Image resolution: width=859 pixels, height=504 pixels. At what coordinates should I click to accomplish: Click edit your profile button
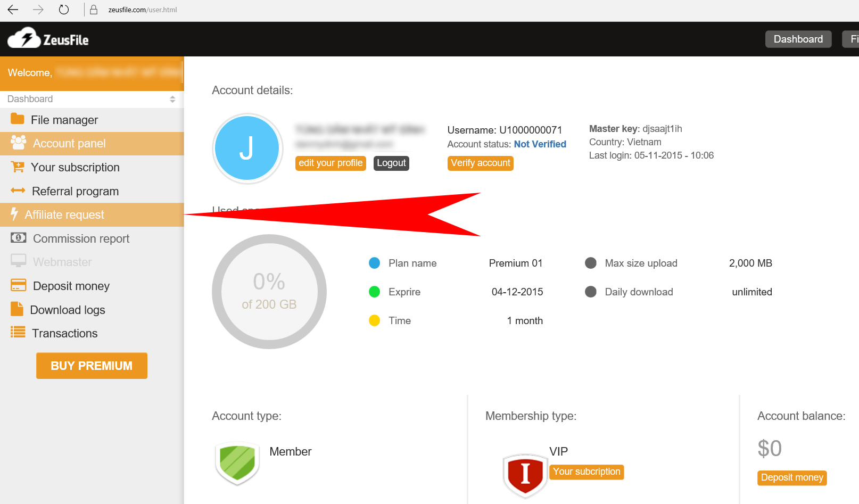pyautogui.click(x=331, y=163)
